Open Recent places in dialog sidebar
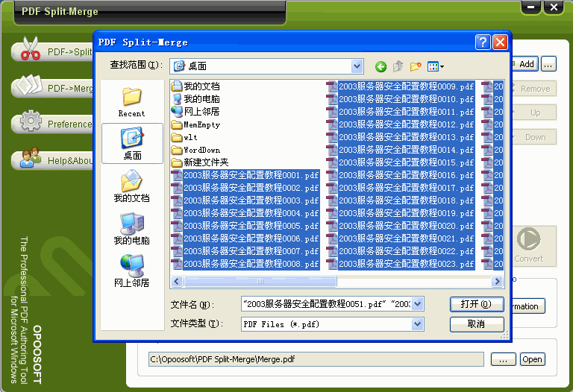 (x=131, y=102)
